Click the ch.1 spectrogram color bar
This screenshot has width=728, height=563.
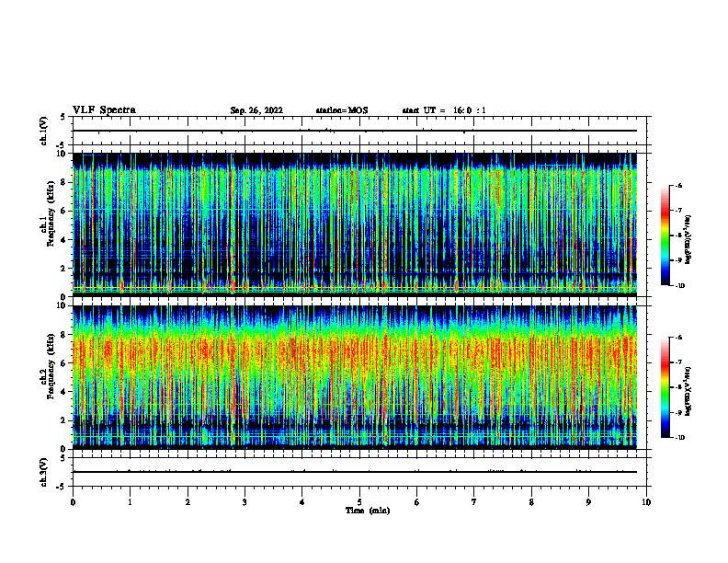[665, 236]
